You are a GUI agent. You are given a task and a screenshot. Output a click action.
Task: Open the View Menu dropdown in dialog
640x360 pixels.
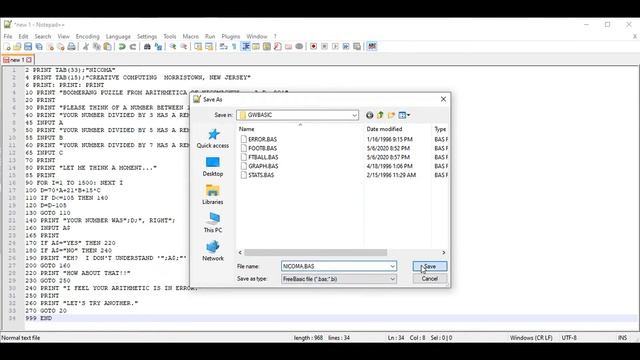tap(404, 115)
